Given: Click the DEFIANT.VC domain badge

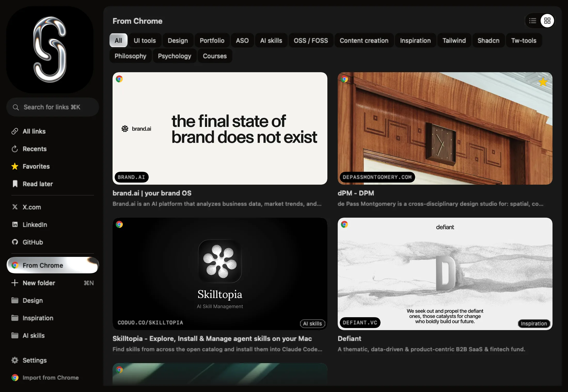Looking at the screenshot, I should pos(360,323).
